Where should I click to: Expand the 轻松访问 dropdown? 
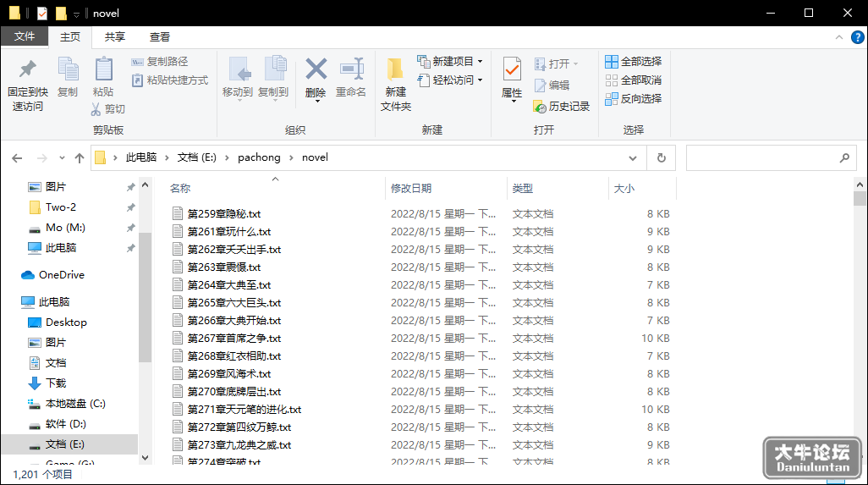[480, 80]
